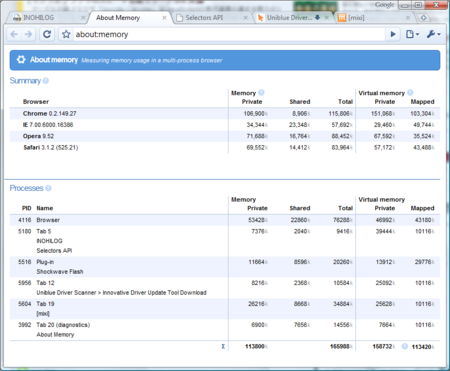Go back with the back arrow
The image size is (450, 371).
click(14, 34)
